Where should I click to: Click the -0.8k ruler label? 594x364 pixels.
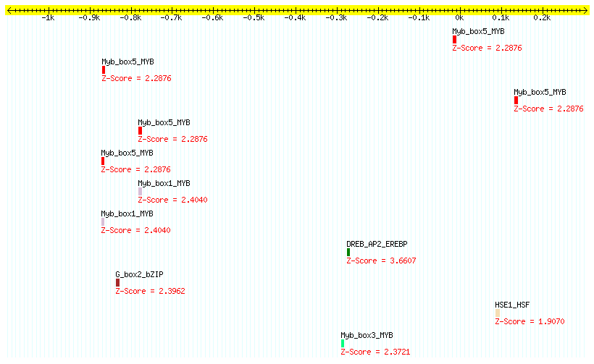[x=130, y=18]
